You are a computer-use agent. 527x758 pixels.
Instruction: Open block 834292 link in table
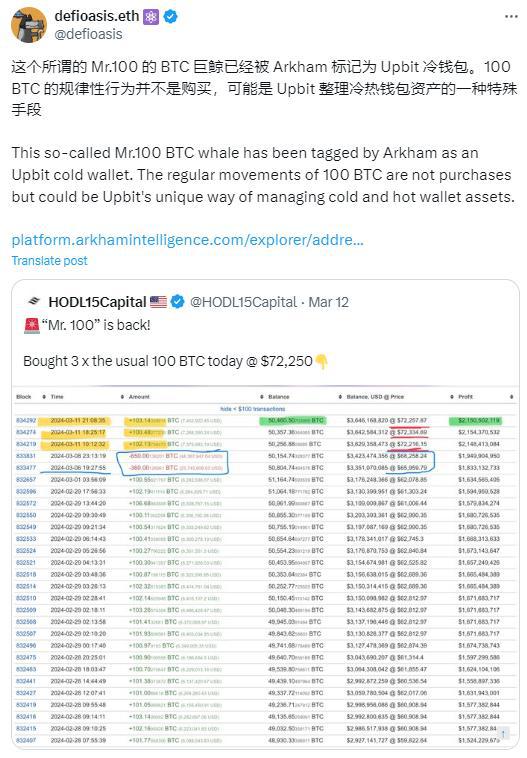pyautogui.click(x=26, y=421)
